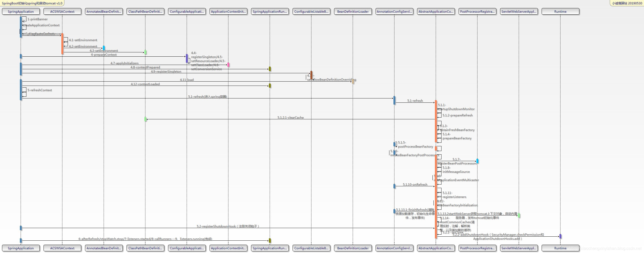Image resolution: width=644 pixels, height=253 pixels.
Task: Select the '5.1.4-prepareBeanFactory' label
Action: pos(457,136)
